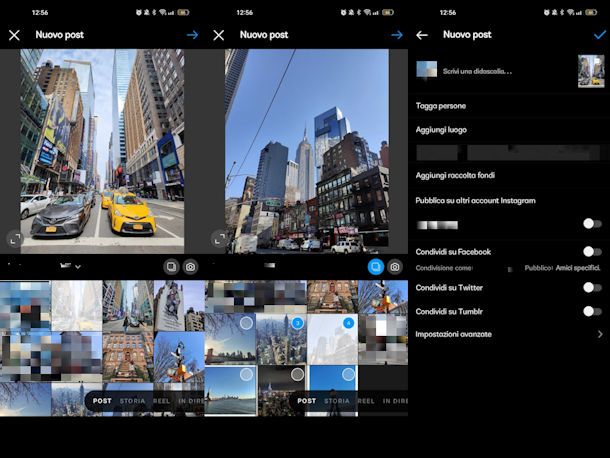Confirm post with the blue checkmark
610x458 pixels.
(x=599, y=35)
